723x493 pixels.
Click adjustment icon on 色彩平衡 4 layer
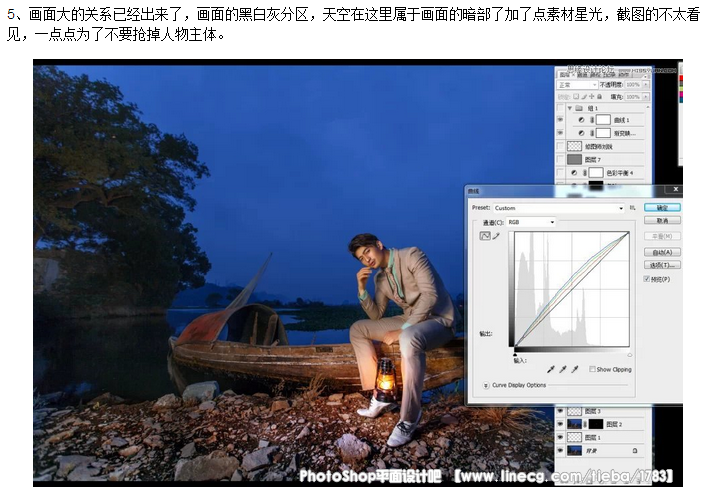pos(574,173)
